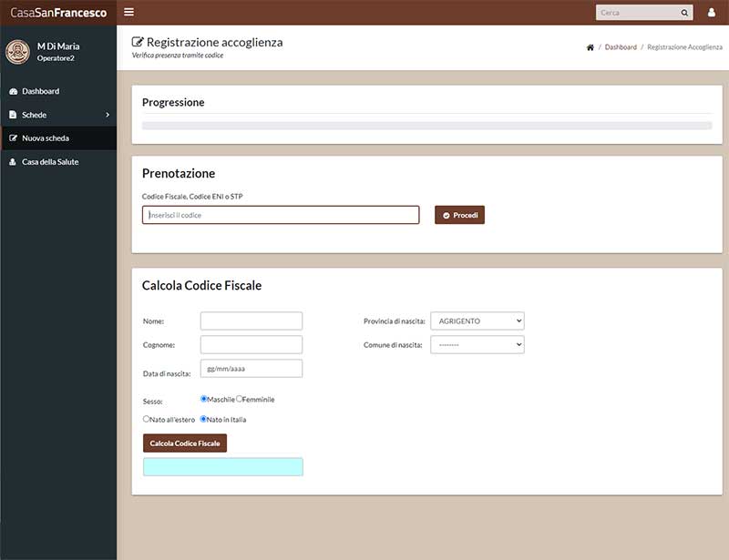Focus the Cognome text field
Viewport: 729px width, 560px height.
click(252, 344)
